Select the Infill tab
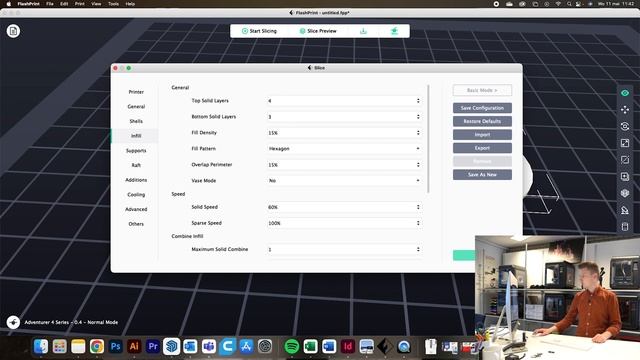This screenshot has height=360, width=640. (136, 136)
